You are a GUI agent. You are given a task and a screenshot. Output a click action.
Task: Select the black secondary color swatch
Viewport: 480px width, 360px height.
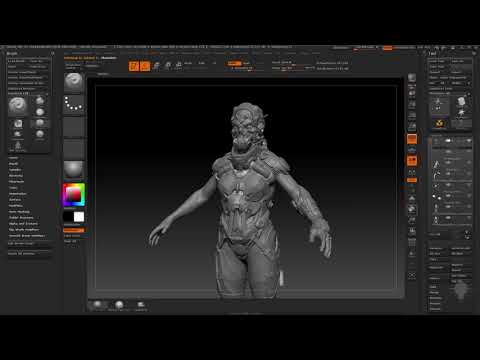(x=68, y=217)
